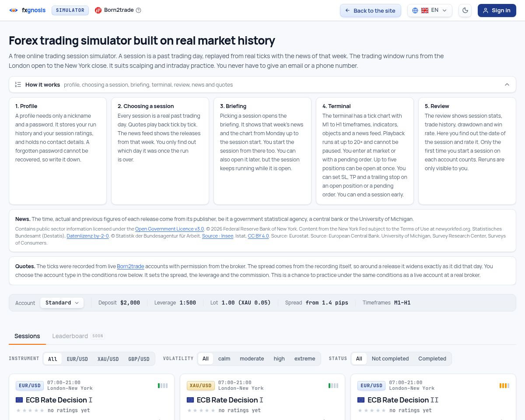Filter sessions by high volatility

tap(279, 359)
